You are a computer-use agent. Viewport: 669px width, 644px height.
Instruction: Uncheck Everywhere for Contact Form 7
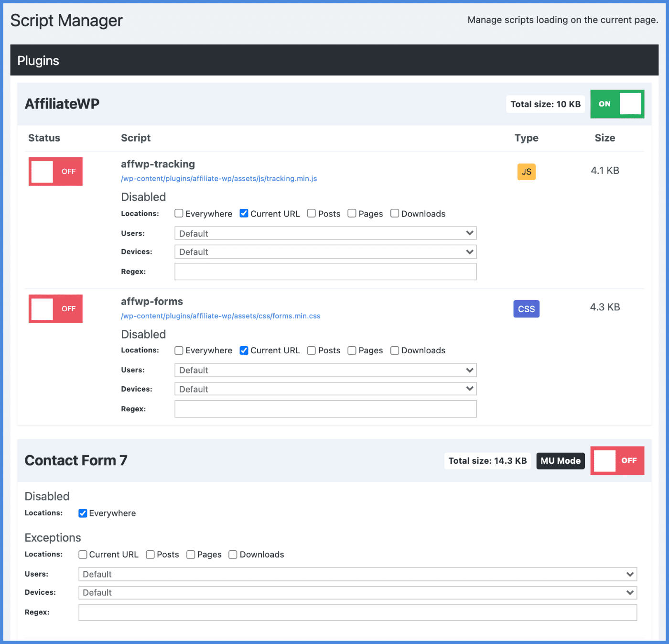coord(83,513)
